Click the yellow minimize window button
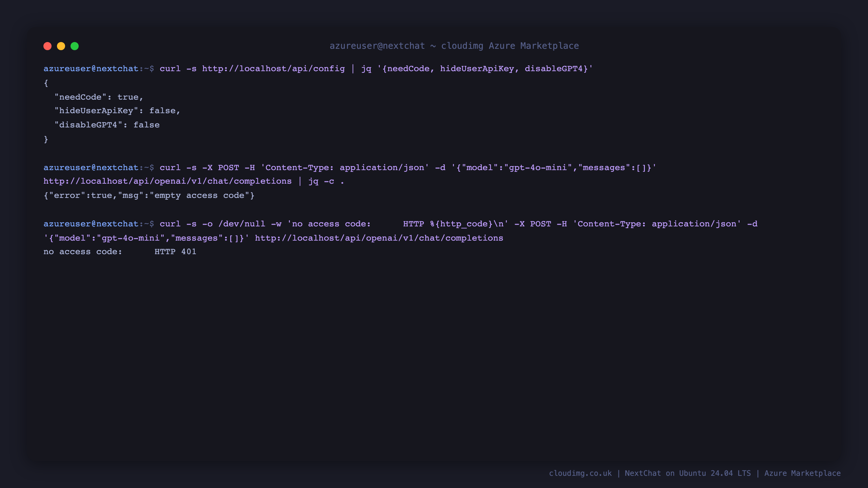Image resolution: width=868 pixels, height=488 pixels. [x=61, y=46]
